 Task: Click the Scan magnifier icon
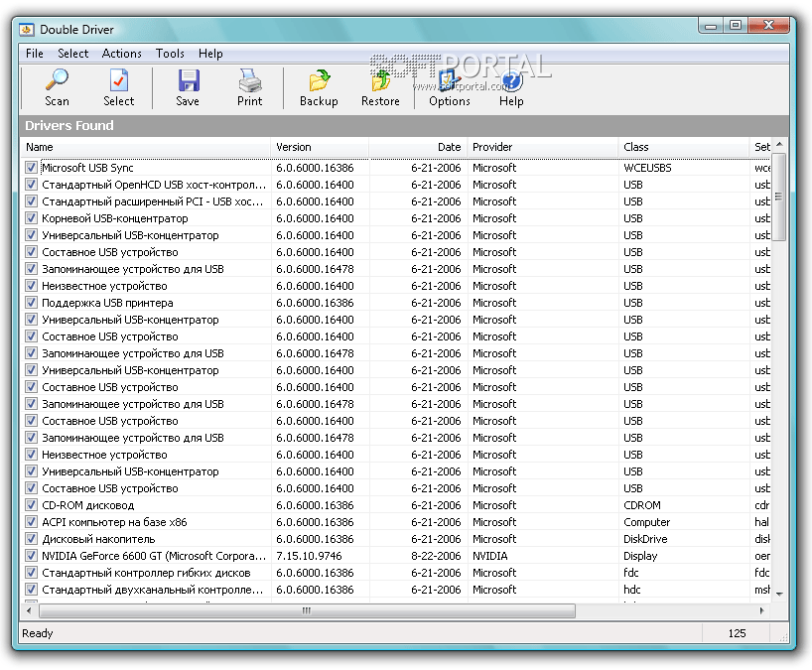[57, 79]
